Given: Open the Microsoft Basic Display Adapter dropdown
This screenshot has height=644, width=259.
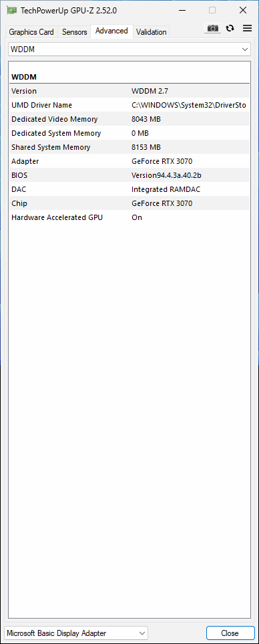Looking at the screenshot, I should (77, 633).
